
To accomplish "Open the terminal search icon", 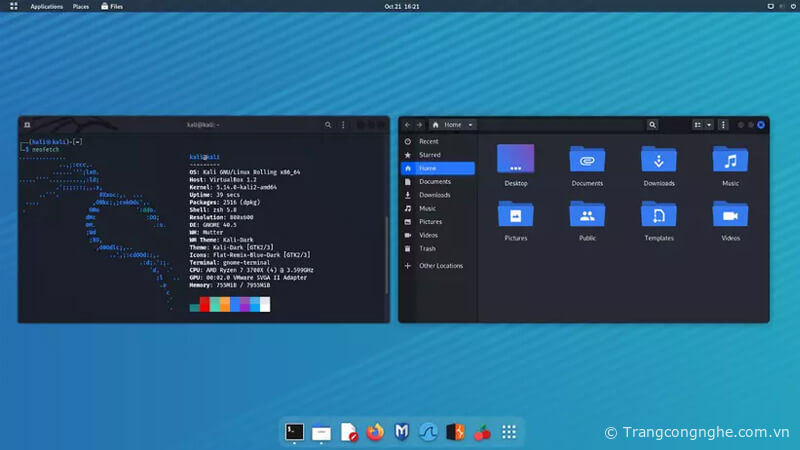I will pos(328,125).
